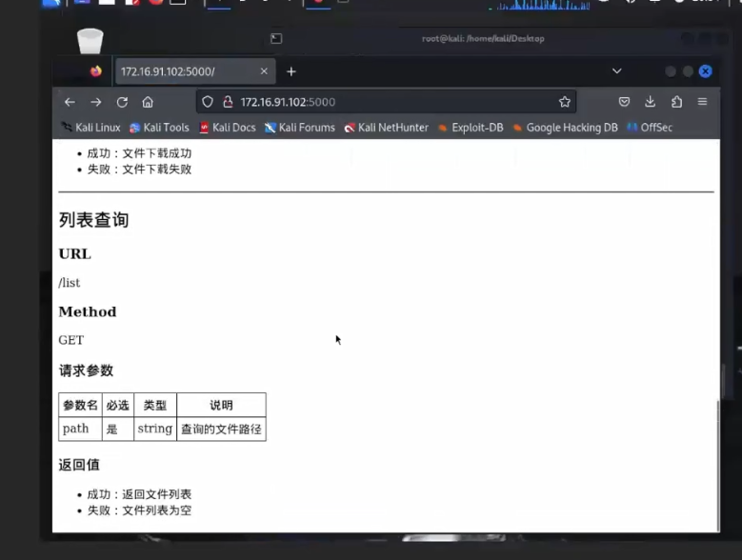The height and width of the screenshot is (560, 742).
Task: Open the Kali Forums bookmark
Action: tap(299, 128)
